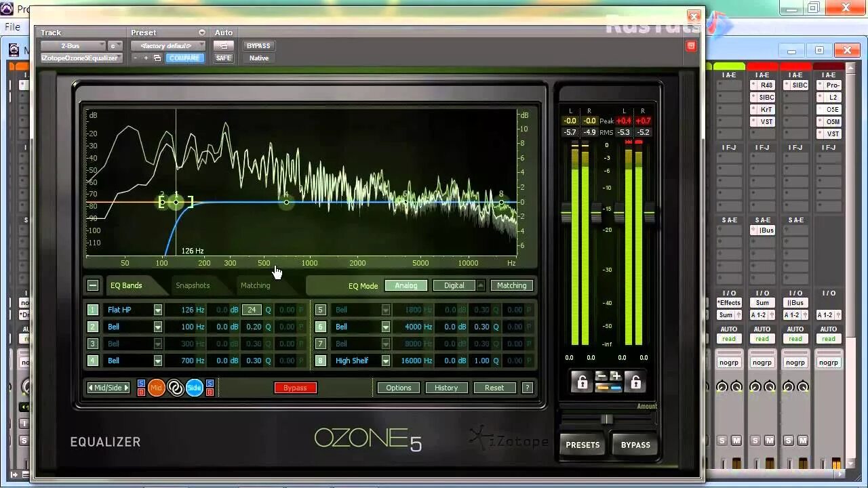The width and height of the screenshot is (868, 488).
Task: Click the preset minus icon
Action: (135, 58)
